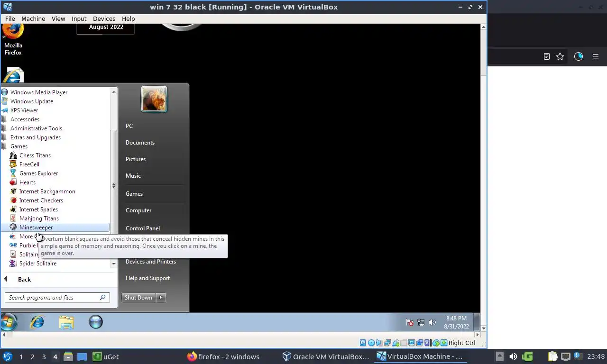The width and height of the screenshot is (607, 364).
Task: Click the Search programs and files box
Action: click(x=57, y=298)
